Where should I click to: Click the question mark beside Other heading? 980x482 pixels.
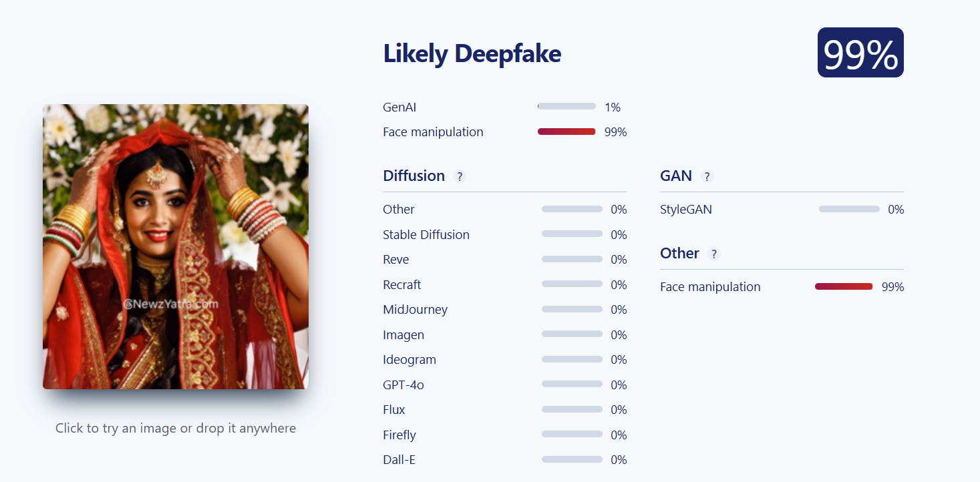coord(714,254)
